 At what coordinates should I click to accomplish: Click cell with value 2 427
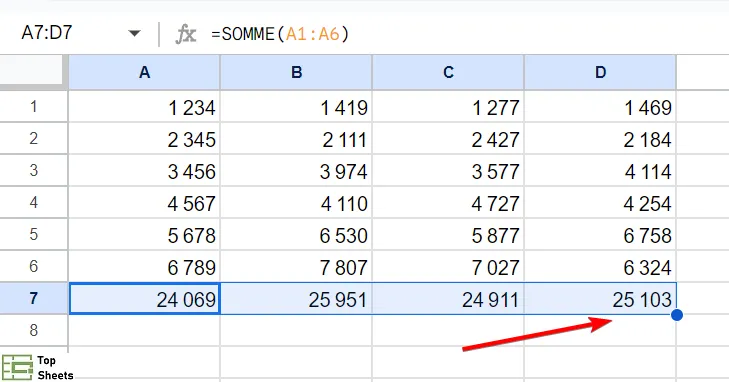448,138
